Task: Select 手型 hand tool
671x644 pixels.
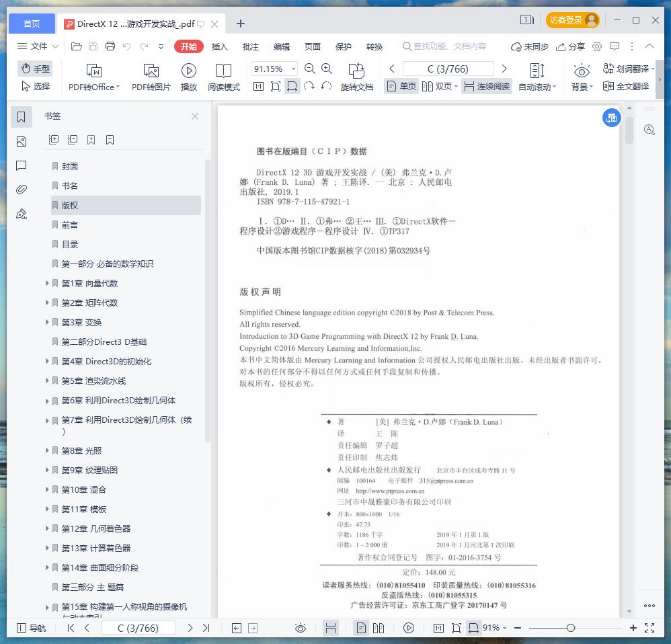Action: (x=36, y=69)
